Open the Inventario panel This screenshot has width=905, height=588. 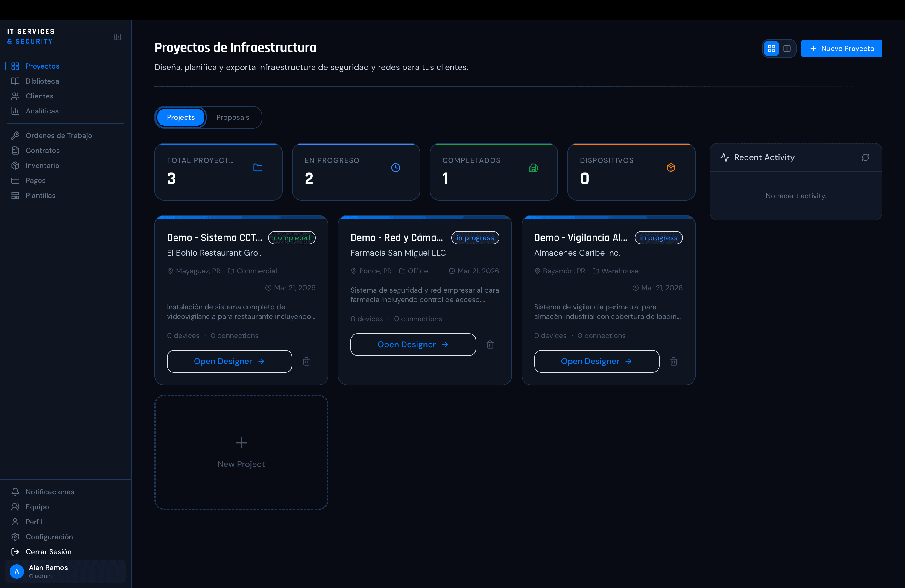(42, 166)
